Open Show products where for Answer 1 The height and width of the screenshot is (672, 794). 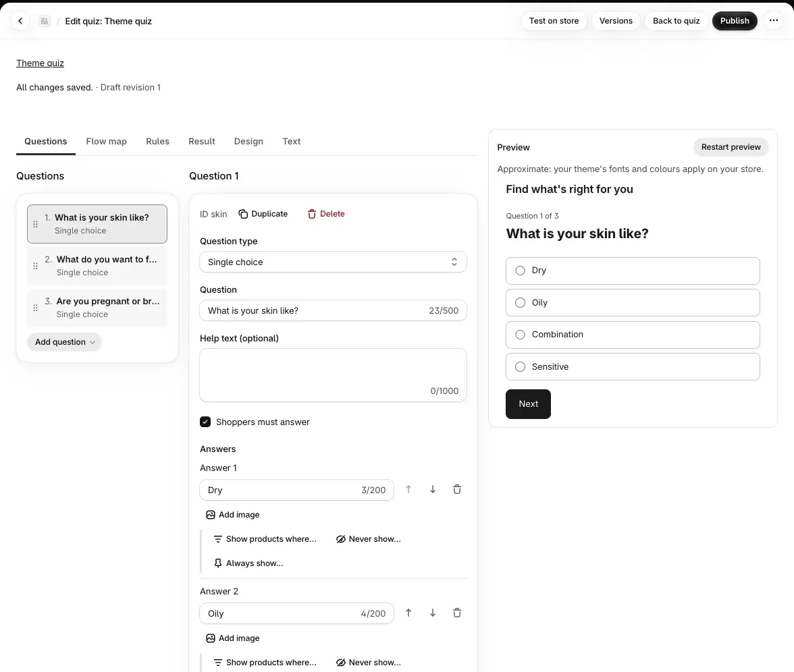click(265, 539)
